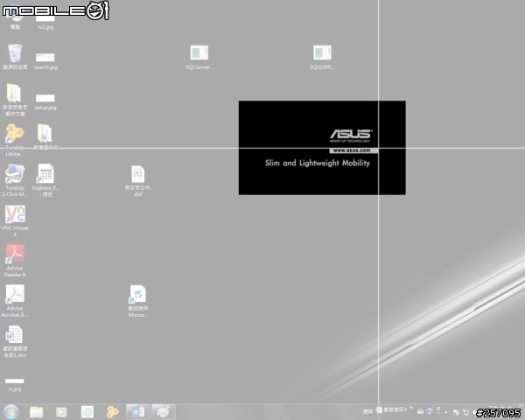Launch Windows Media Player from taskbar
This screenshot has height=420, width=525.
tap(61, 412)
